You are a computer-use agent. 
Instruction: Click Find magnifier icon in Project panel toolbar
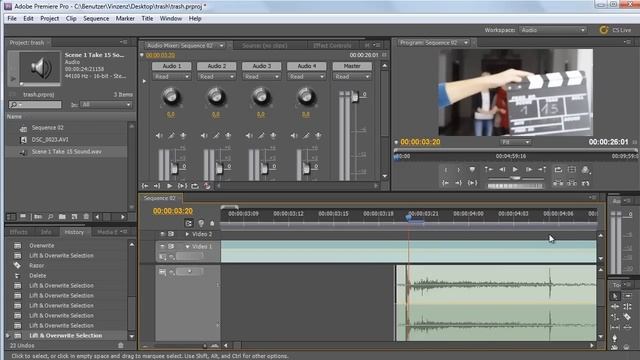pyautogui.click(x=51, y=217)
